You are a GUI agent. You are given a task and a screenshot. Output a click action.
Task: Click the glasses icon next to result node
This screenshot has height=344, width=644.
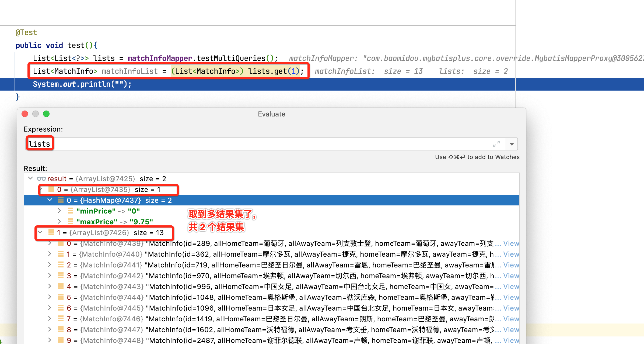click(x=41, y=178)
